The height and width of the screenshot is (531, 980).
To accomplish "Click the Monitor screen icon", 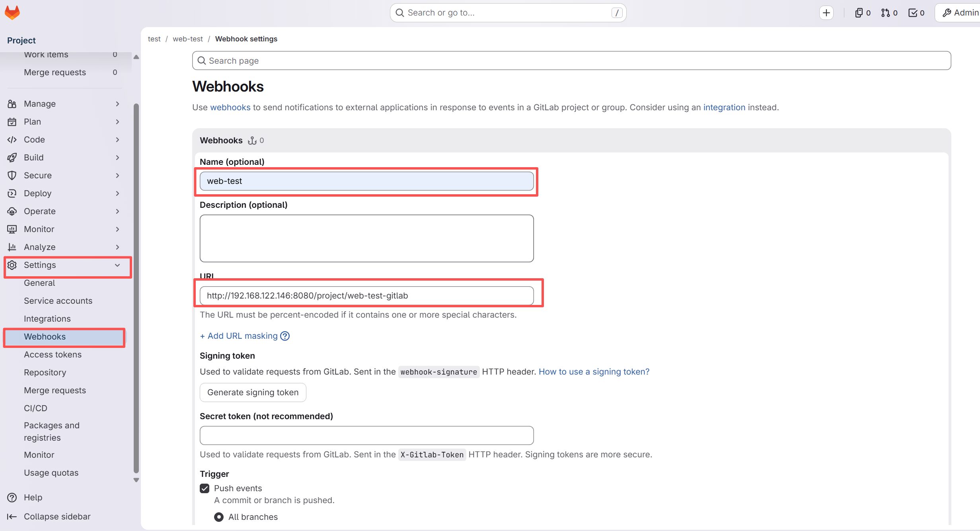I will pyautogui.click(x=12, y=229).
